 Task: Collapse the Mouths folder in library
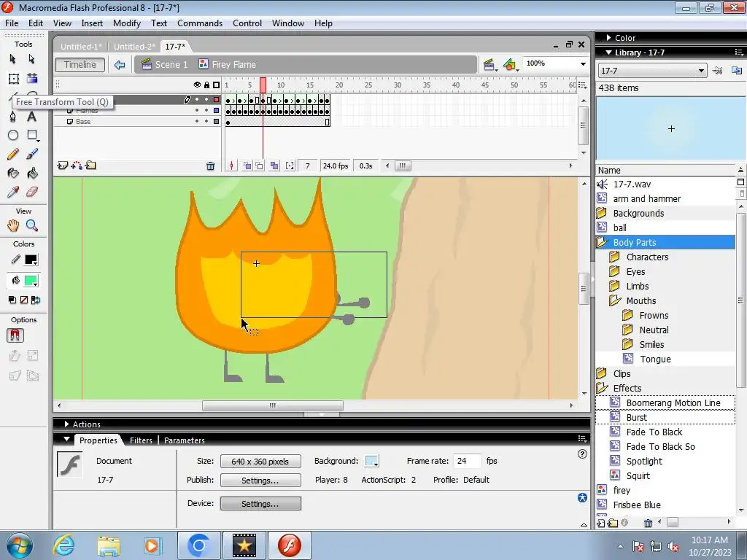[x=615, y=300]
